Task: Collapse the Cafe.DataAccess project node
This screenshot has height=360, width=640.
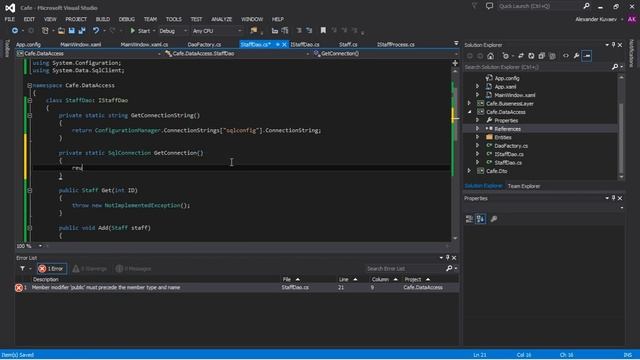Action: tap(469, 112)
